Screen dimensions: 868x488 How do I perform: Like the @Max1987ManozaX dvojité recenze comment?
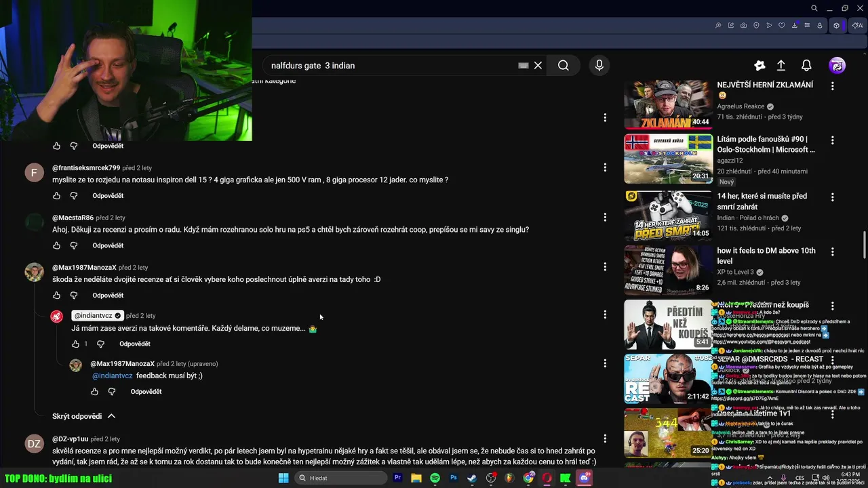pos(56,296)
